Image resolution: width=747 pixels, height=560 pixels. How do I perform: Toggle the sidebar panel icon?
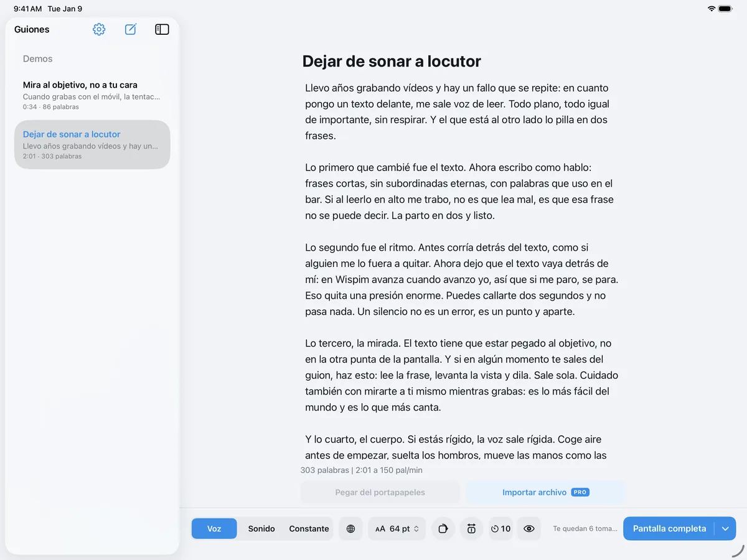pos(162,29)
